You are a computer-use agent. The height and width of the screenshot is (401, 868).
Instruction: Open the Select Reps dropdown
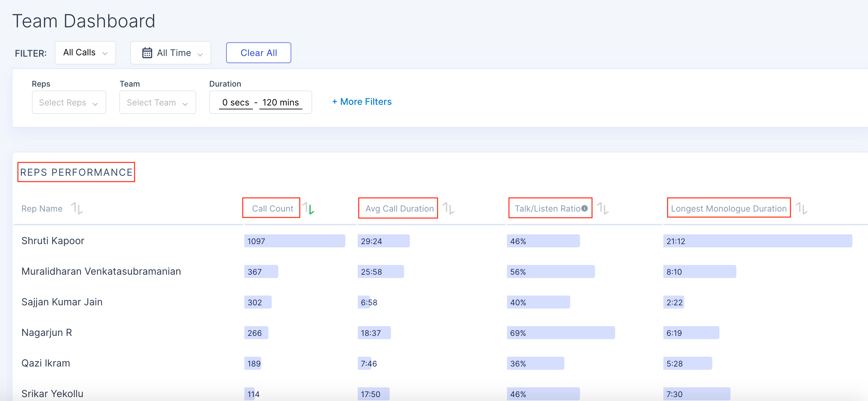[x=69, y=102]
